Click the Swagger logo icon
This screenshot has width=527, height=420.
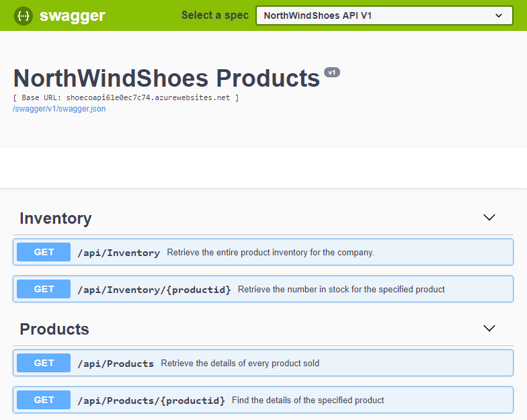click(23, 16)
